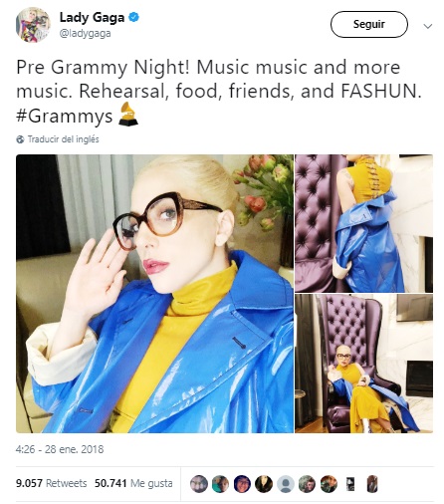Open the bottom-right photo in purple chair
444x504 pixels.
point(364,364)
